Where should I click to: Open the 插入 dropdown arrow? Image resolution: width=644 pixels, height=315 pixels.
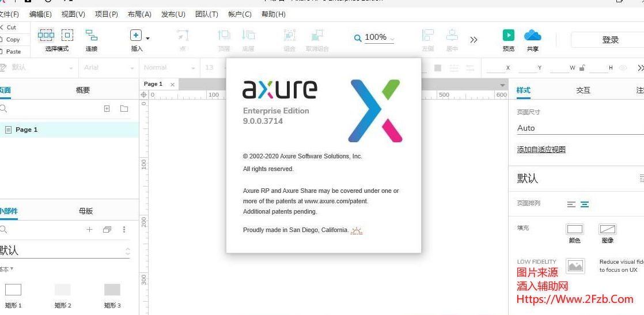point(148,39)
